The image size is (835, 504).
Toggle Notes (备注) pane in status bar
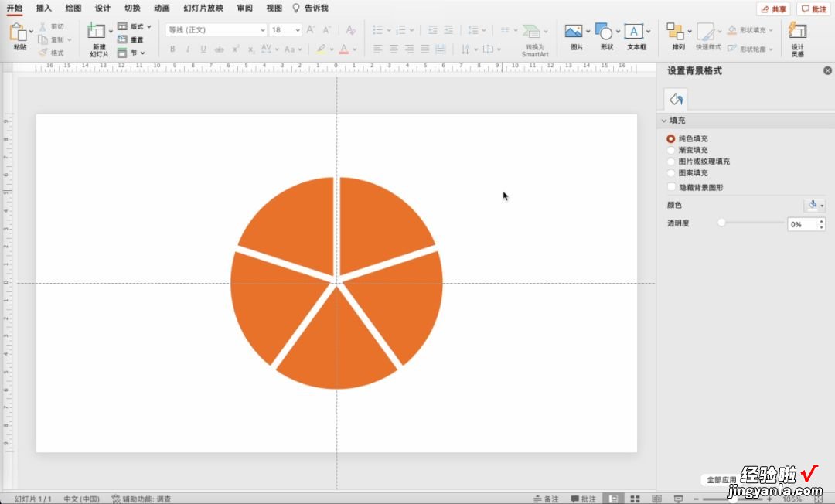pyautogui.click(x=547, y=499)
